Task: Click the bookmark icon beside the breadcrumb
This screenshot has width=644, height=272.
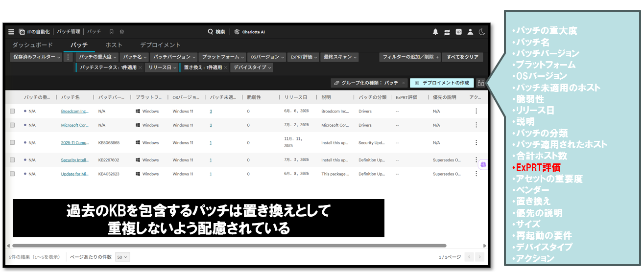Action: (112, 32)
